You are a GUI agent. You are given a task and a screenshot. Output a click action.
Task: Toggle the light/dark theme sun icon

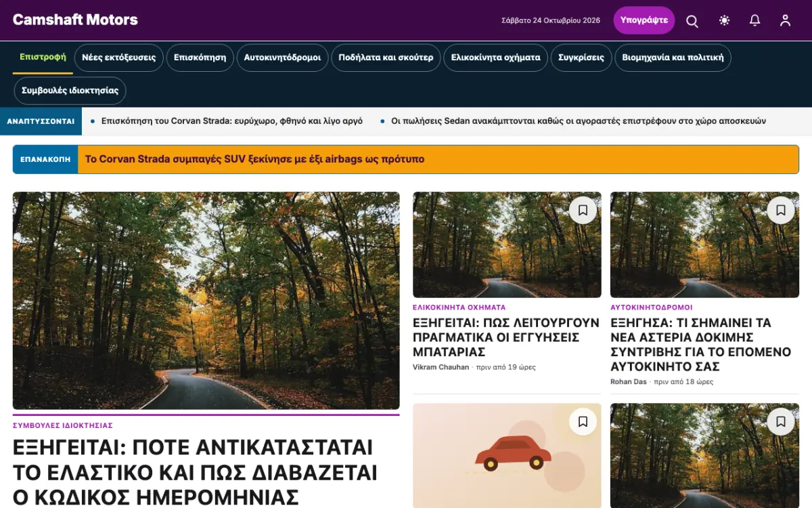tap(725, 20)
